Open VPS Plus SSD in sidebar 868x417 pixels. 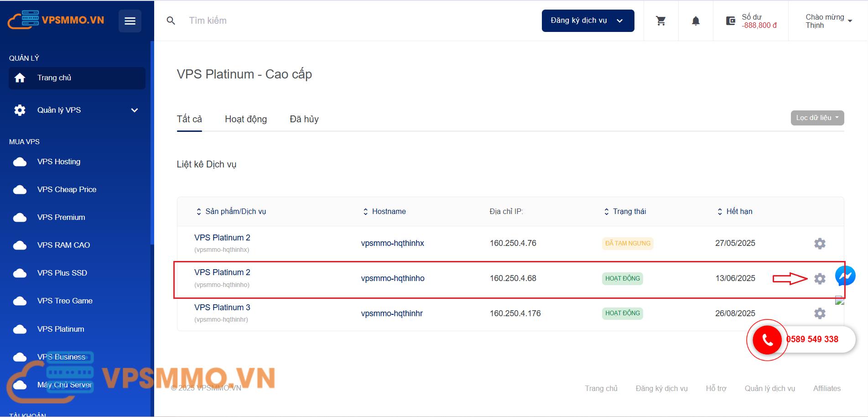pyautogui.click(x=62, y=273)
